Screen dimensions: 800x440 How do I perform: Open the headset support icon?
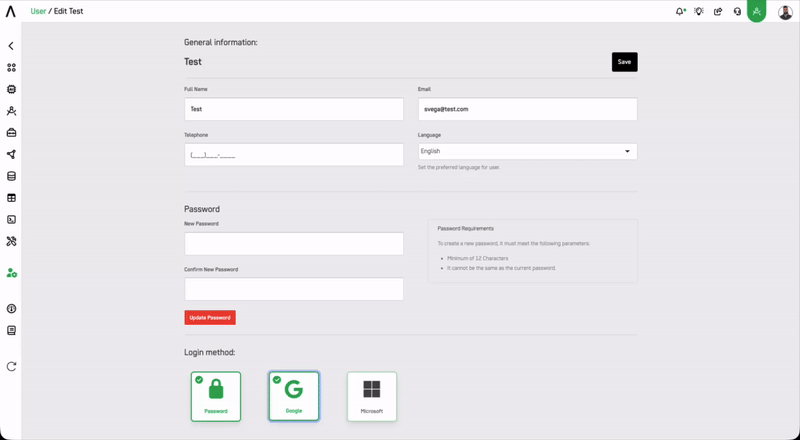(x=737, y=11)
